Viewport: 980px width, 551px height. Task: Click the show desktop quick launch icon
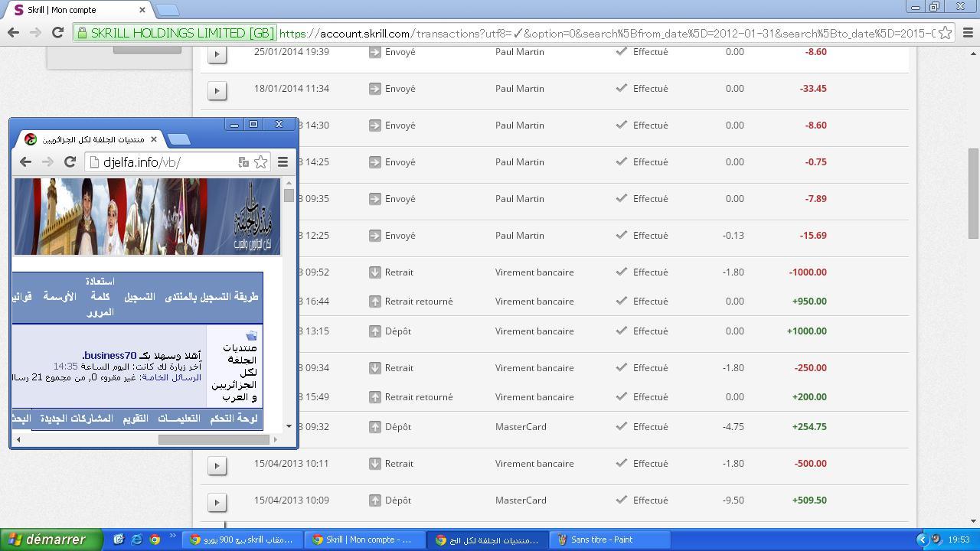(x=119, y=540)
